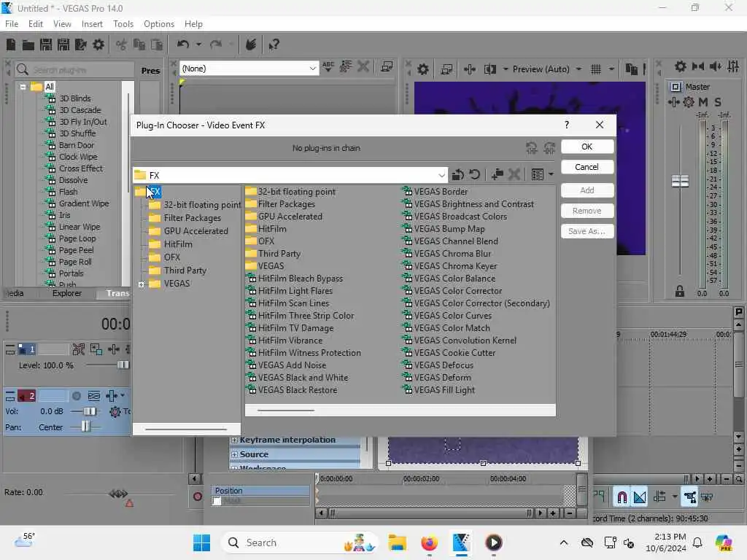Image resolution: width=747 pixels, height=560 pixels.
Task: Open Firefox from taskbar
Action: 429,542
